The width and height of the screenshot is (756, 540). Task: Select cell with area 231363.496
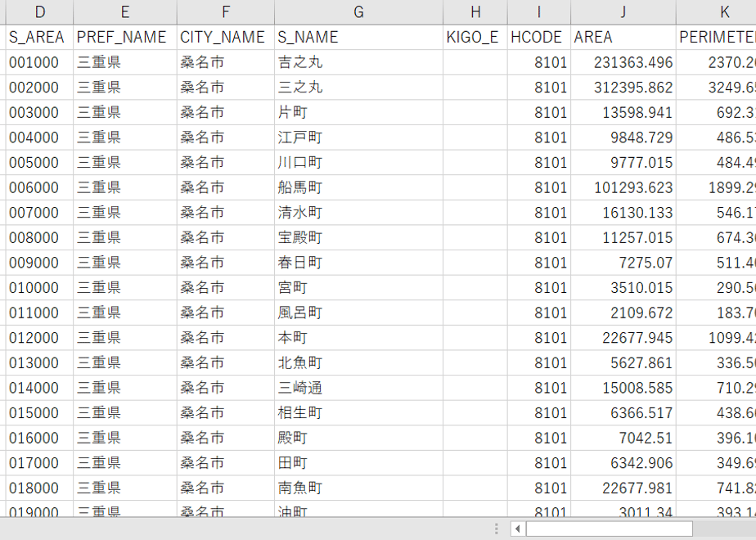(623, 62)
